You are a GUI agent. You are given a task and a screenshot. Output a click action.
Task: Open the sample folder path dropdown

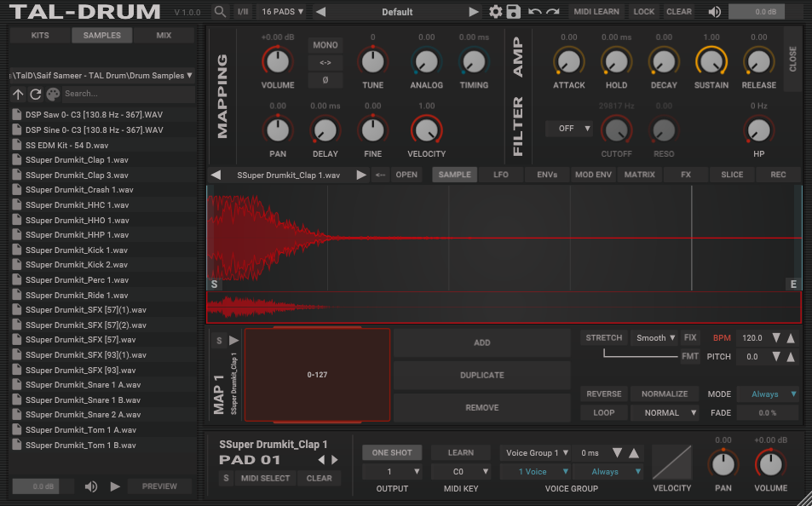[102, 76]
